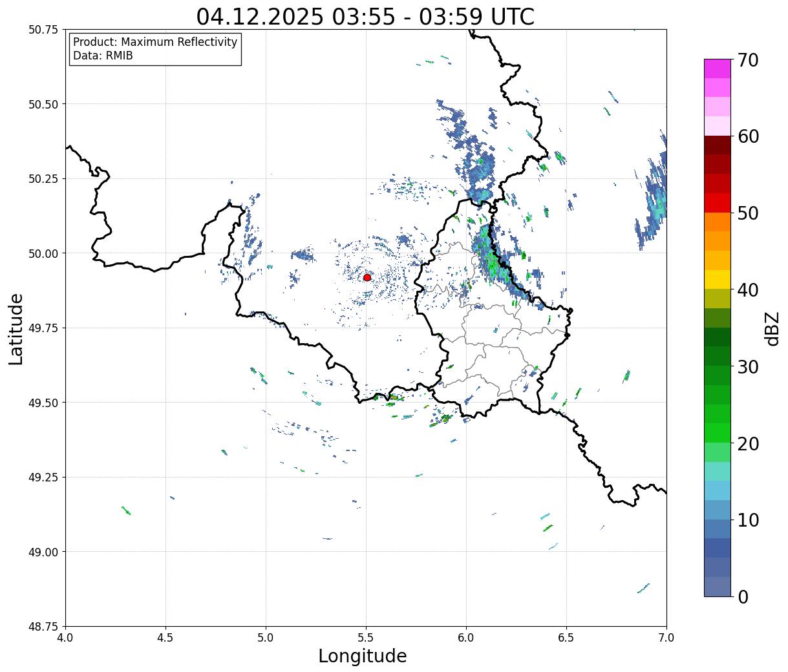Click the latitude tick label 49.25

43,478
